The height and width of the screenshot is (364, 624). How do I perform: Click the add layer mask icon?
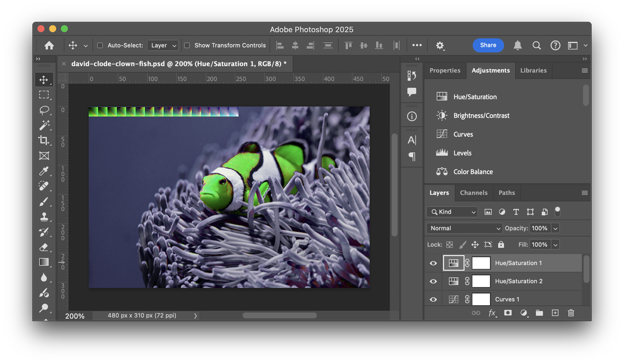[x=508, y=313]
